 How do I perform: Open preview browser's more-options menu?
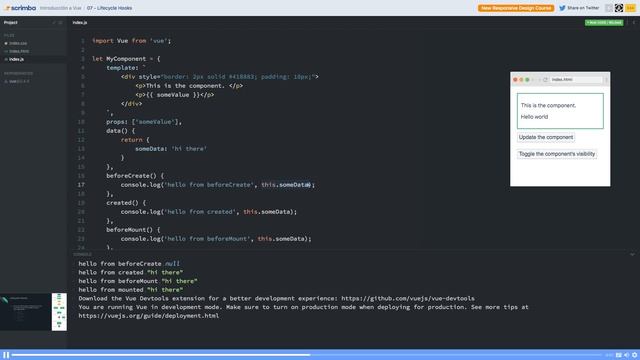point(606,80)
